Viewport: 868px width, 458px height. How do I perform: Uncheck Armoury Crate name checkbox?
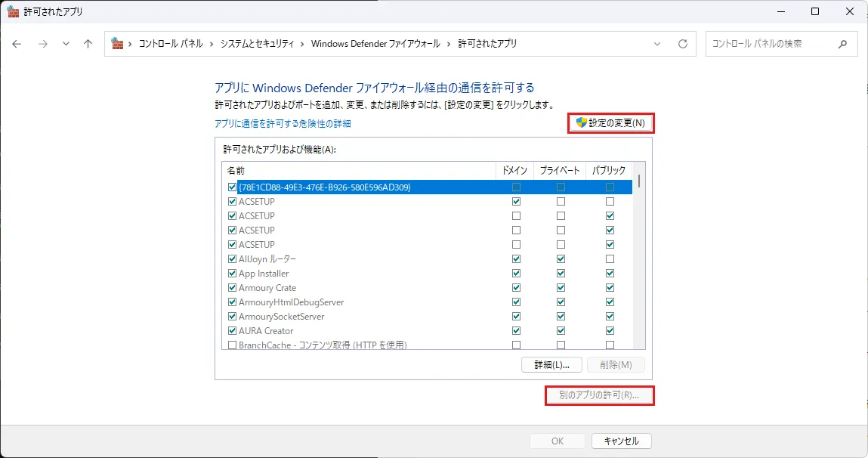tap(232, 288)
